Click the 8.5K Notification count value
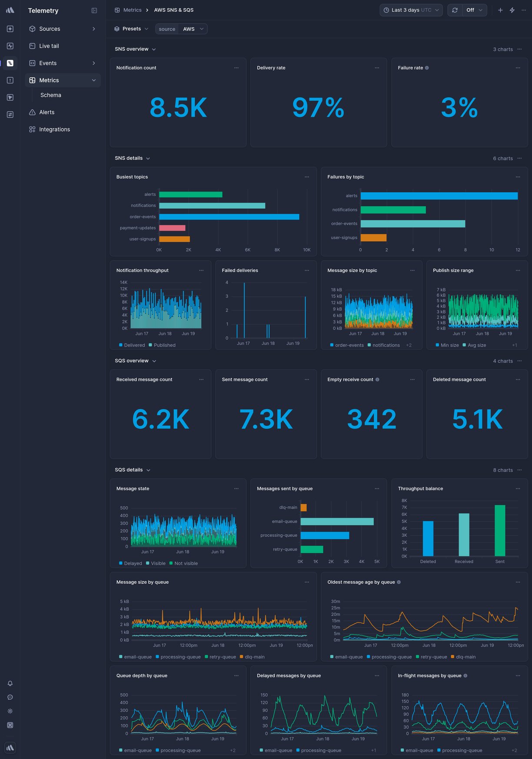The width and height of the screenshot is (532, 759). click(178, 107)
